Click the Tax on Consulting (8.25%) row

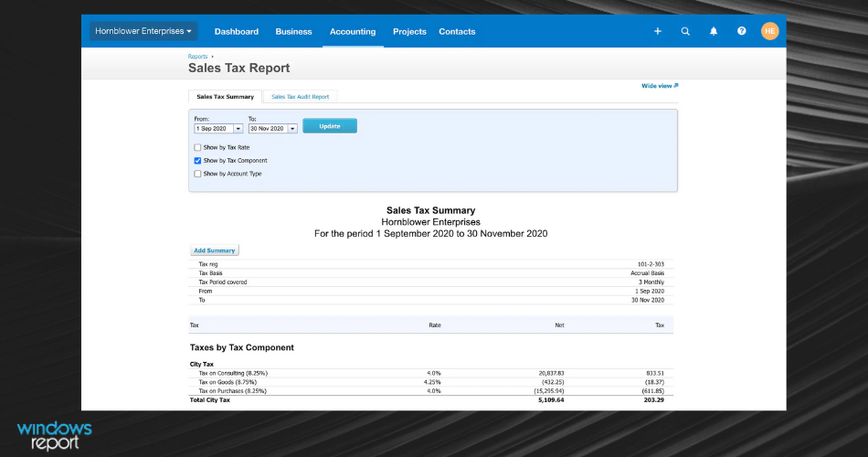tap(431, 373)
